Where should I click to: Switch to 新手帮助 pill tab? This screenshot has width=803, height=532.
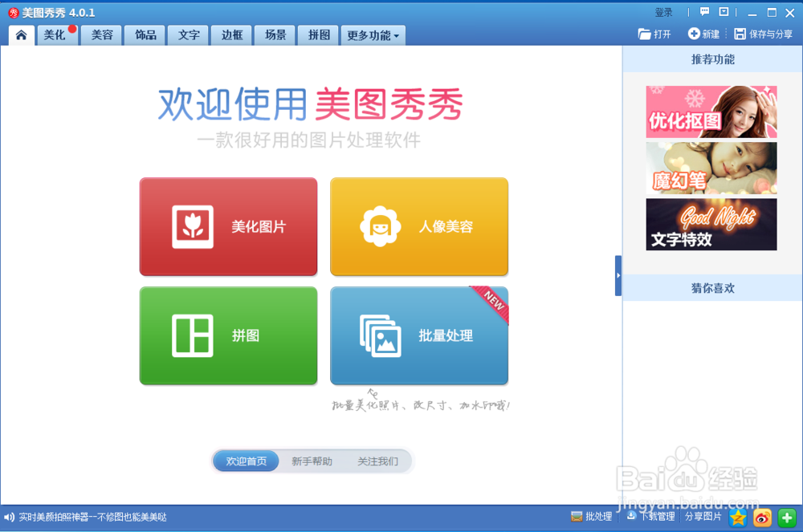pyautogui.click(x=312, y=461)
